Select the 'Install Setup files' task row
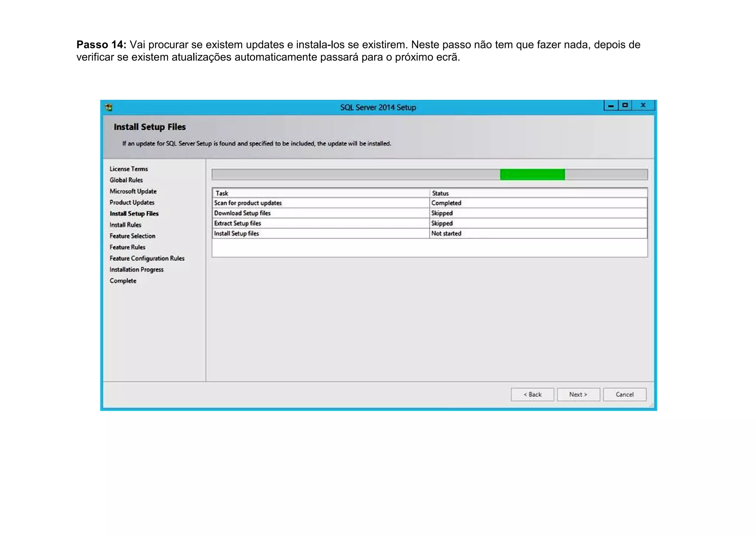Screen dimensions: 756x535 pos(430,234)
